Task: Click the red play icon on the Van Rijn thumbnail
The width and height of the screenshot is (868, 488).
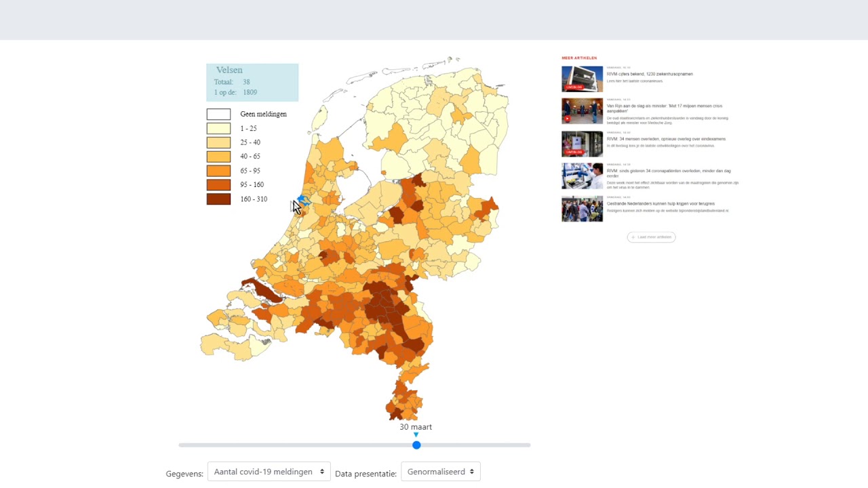Action: [568, 119]
